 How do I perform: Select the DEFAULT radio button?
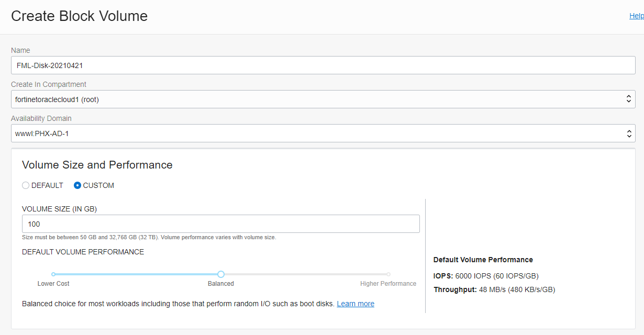tap(25, 185)
